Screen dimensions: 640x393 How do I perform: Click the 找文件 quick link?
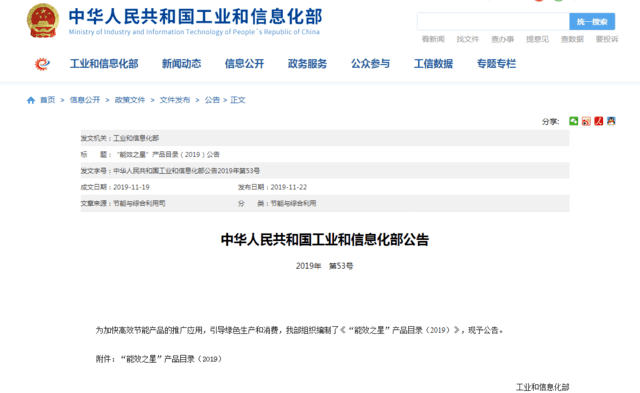(x=468, y=39)
